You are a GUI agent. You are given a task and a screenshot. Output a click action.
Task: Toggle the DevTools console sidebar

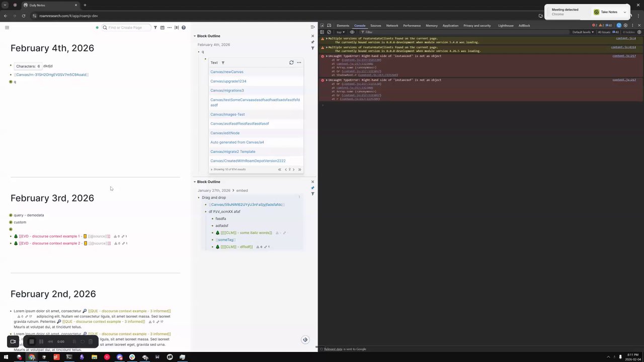pos(322,32)
